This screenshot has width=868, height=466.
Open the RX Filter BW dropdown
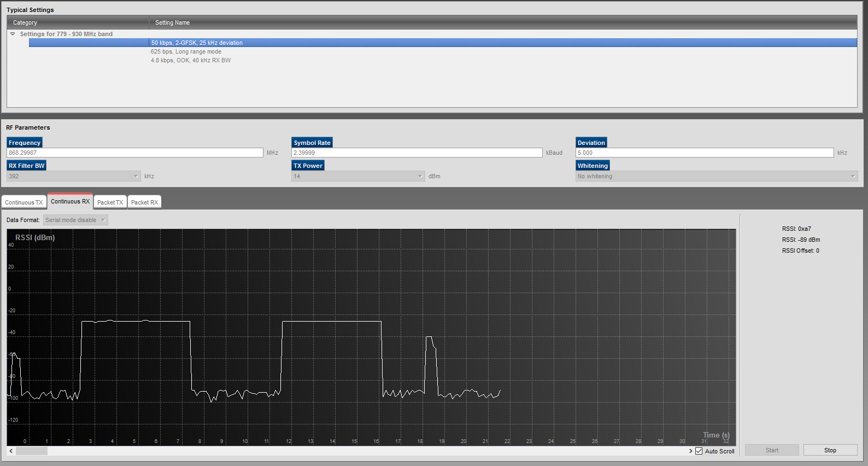pos(74,176)
